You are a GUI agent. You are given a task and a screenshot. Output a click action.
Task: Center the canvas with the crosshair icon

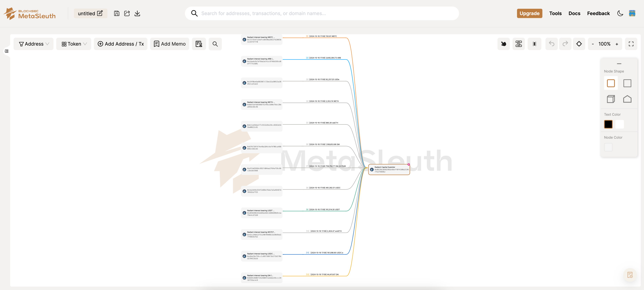579,44
